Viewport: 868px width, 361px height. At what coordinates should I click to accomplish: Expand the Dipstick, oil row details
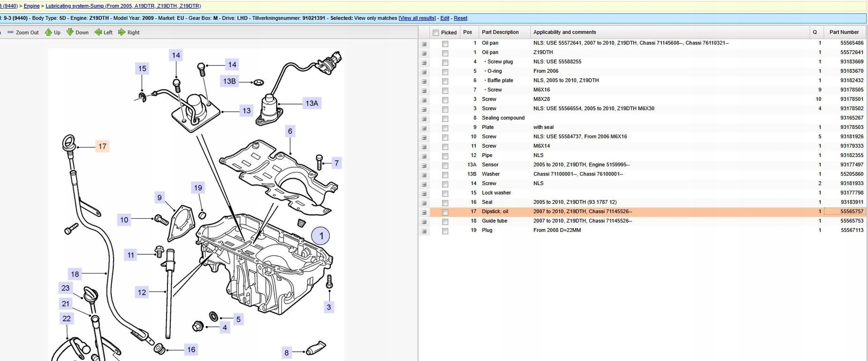coord(424,212)
